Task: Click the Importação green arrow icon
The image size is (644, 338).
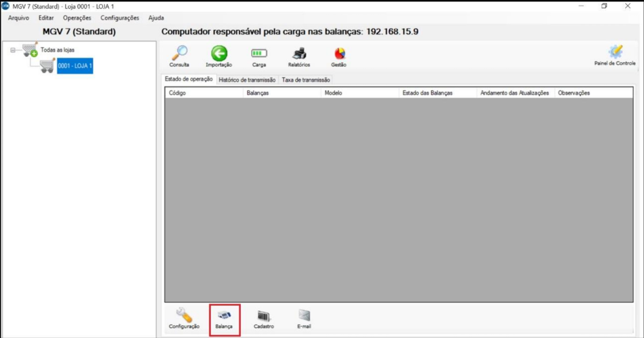Action: (219, 54)
